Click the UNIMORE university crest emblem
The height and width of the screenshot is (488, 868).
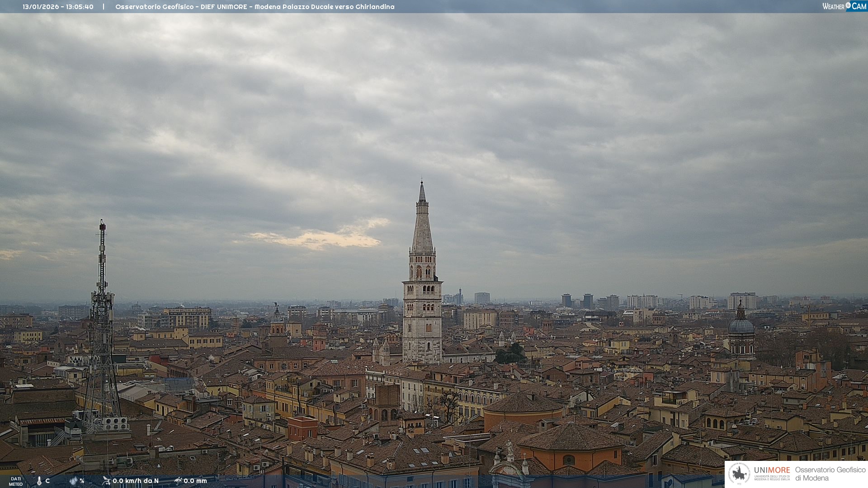pyautogui.click(x=739, y=474)
